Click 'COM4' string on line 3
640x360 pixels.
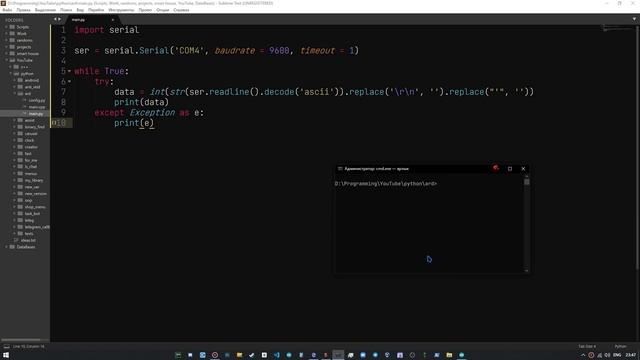tap(190, 51)
